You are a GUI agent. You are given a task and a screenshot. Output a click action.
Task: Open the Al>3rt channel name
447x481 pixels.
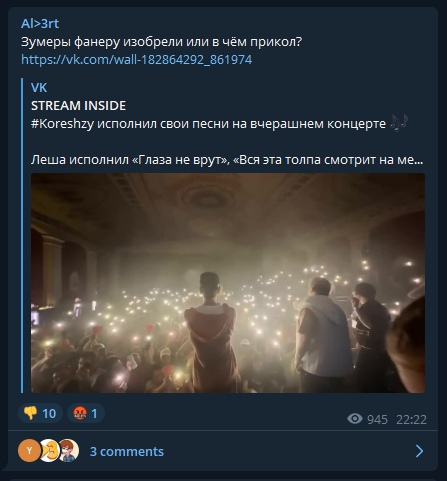point(40,24)
